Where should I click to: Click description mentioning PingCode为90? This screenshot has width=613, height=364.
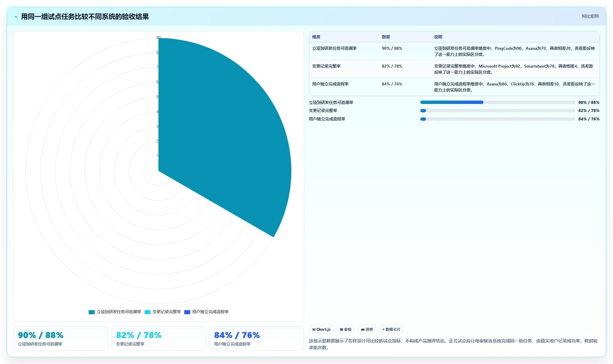pyautogui.click(x=514, y=51)
